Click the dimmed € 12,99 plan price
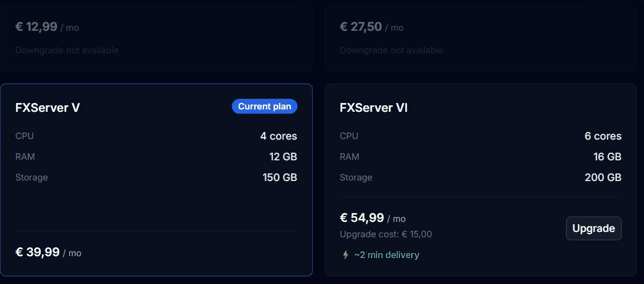644x284 pixels. tap(47, 27)
